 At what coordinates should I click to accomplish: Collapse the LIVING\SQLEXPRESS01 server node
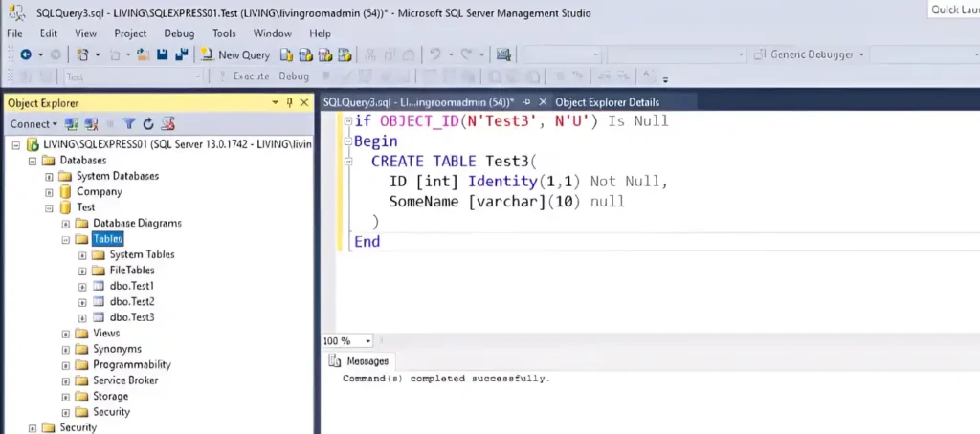coord(16,145)
